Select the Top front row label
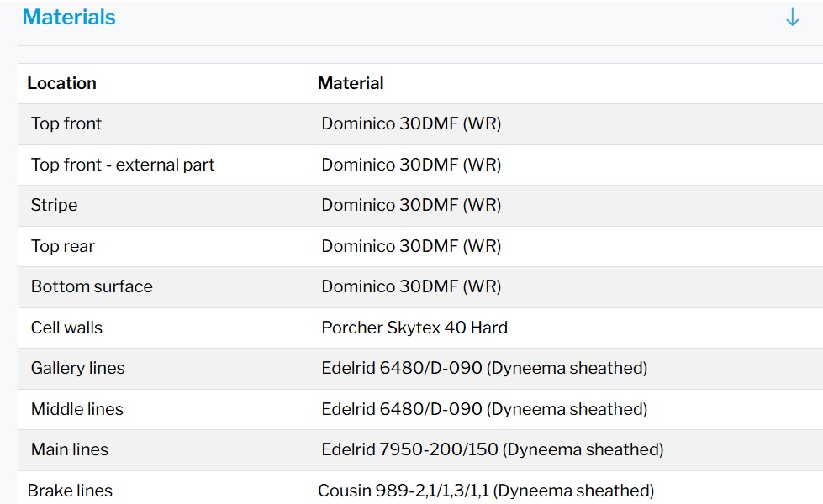 pos(66,123)
